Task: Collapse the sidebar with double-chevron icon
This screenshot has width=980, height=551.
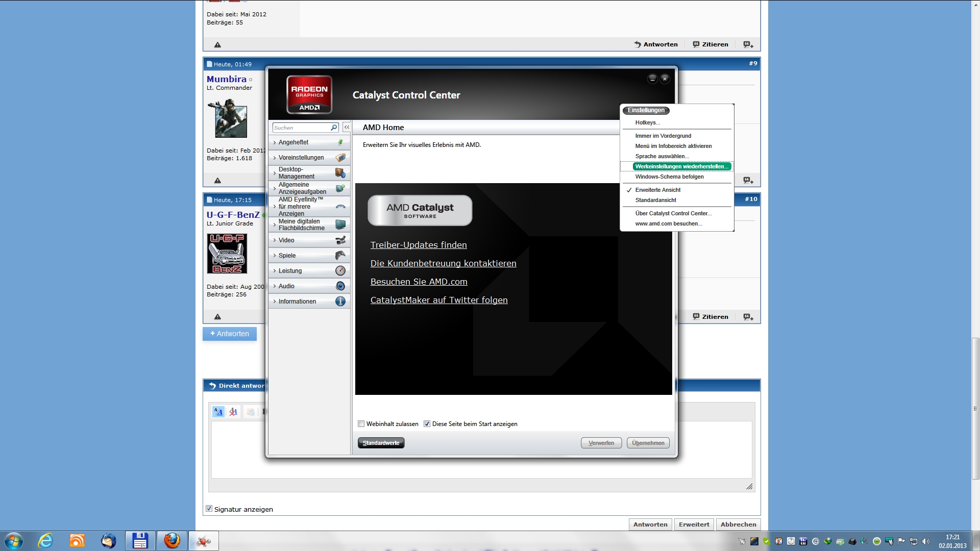Action: (347, 128)
